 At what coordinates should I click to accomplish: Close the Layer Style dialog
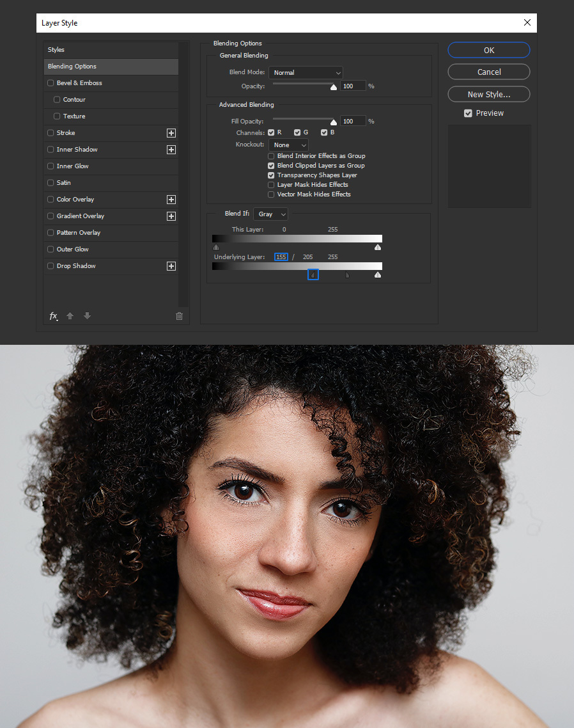pos(527,22)
